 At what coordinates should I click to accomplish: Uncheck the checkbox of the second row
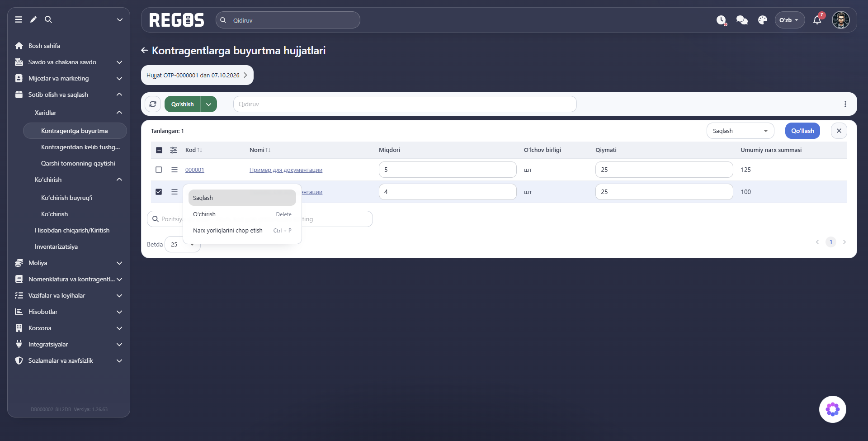[159, 192]
